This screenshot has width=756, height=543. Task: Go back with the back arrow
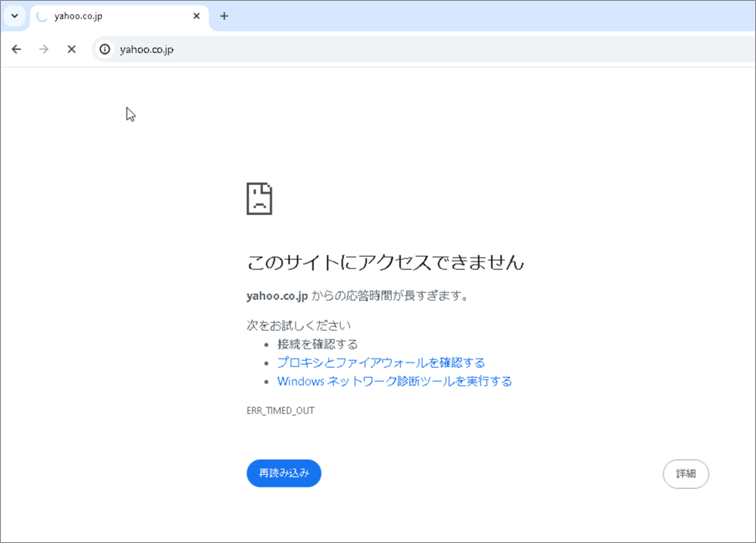16,49
